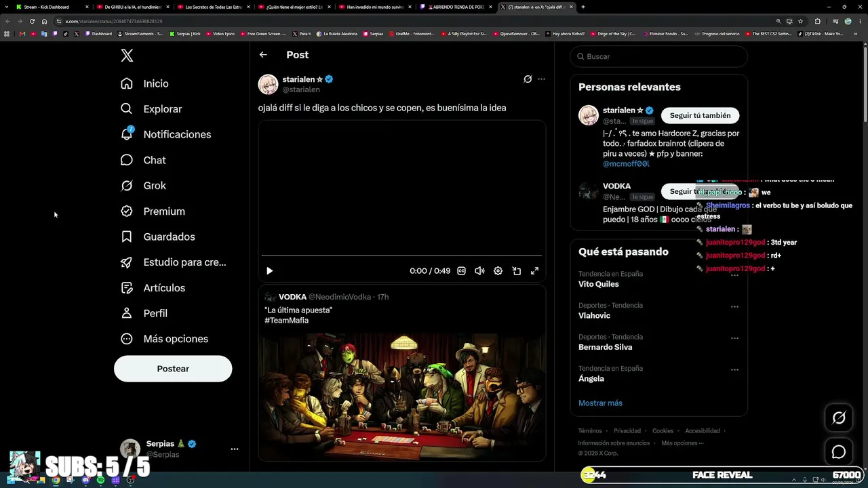Seek on the video progress bar
868x488 pixels.
click(401, 256)
